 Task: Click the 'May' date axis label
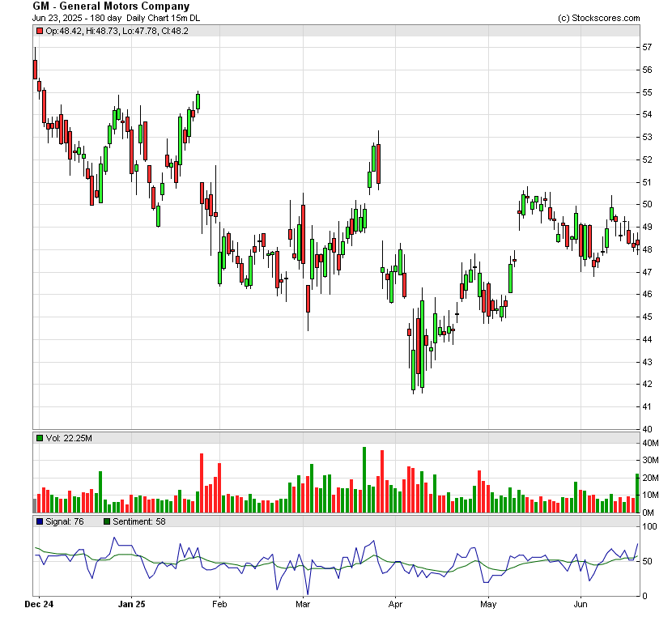click(x=488, y=604)
